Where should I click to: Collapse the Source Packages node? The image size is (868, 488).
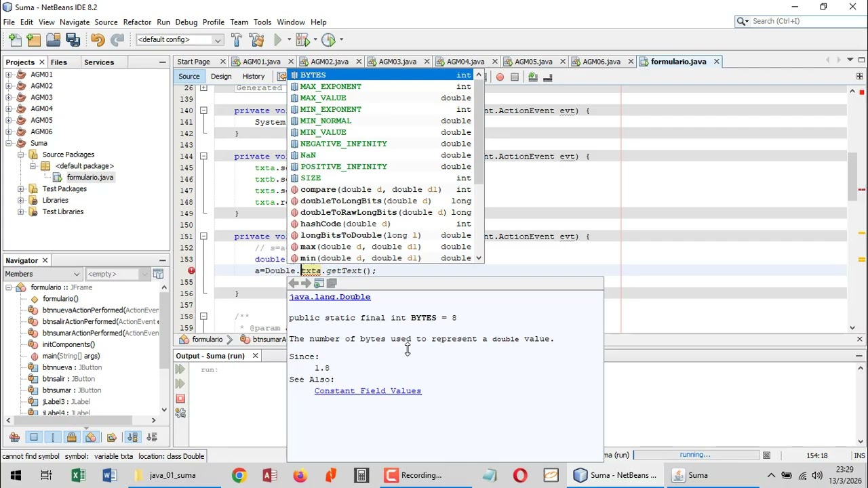pos(20,155)
